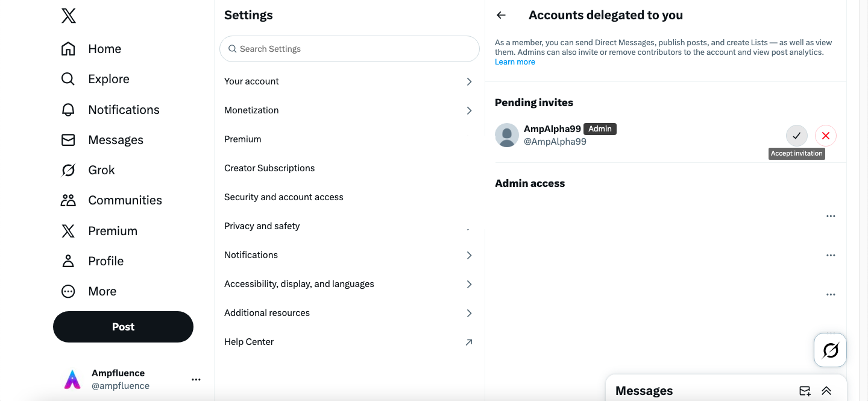Click the Search Settings field
The width and height of the screenshot is (868, 401).
coord(350,49)
